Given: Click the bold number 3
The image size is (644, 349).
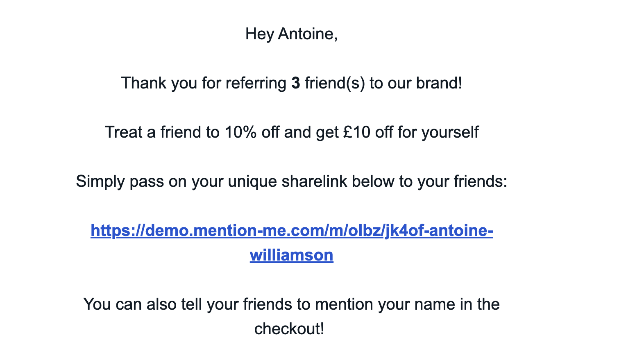Looking at the screenshot, I should click(x=296, y=83).
